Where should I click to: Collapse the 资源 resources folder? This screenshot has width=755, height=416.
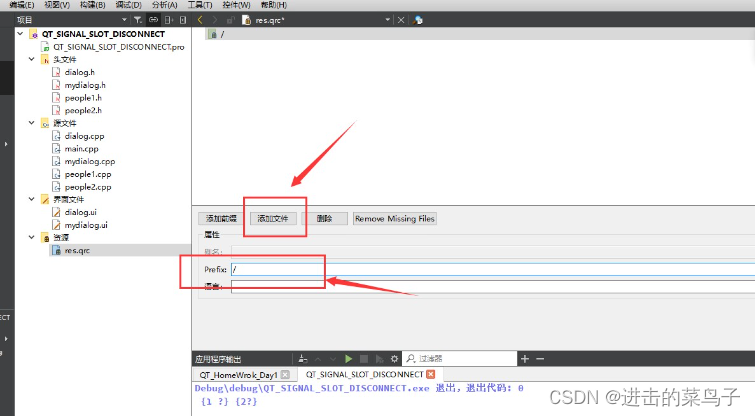point(32,237)
